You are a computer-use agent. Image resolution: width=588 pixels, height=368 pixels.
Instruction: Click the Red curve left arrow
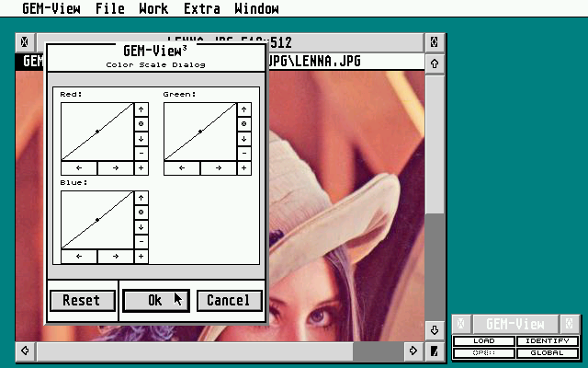[79, 167]
